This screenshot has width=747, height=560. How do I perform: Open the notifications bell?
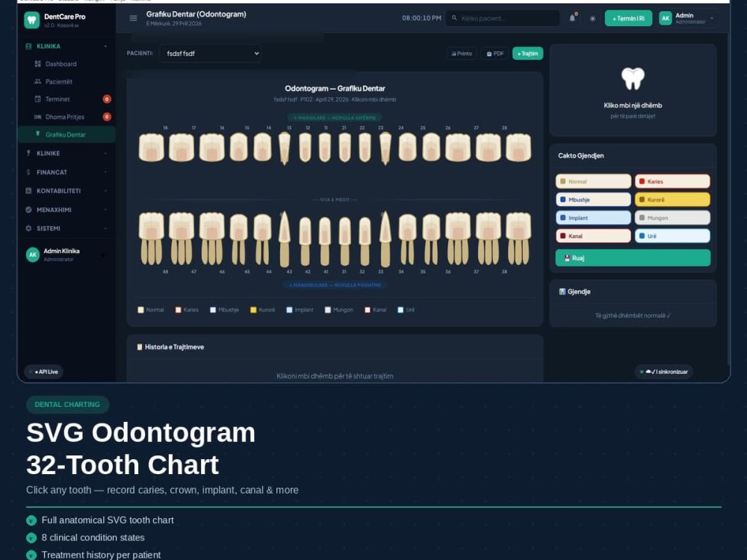(x=572, y=18)
